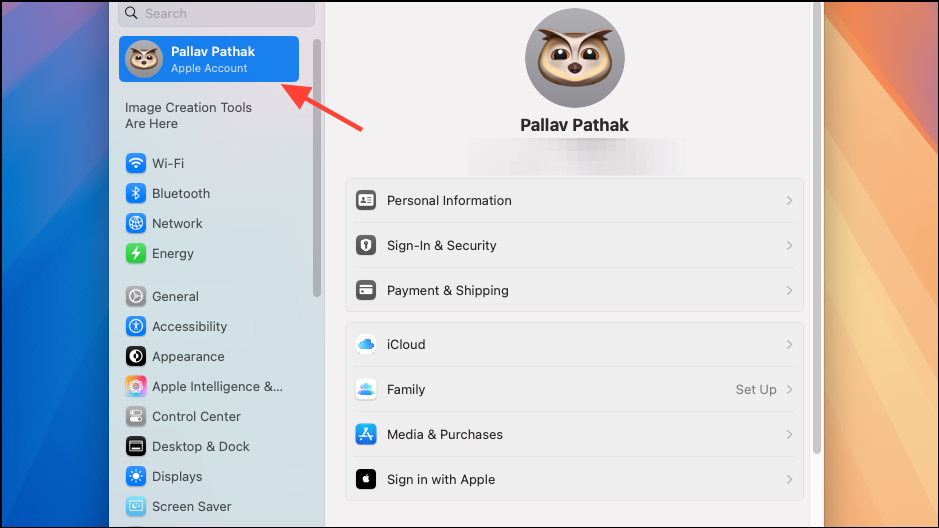The width and height of the screenshot is (939, 528).
Task: Click the iCloud text
Action: (x=406, y=344)
